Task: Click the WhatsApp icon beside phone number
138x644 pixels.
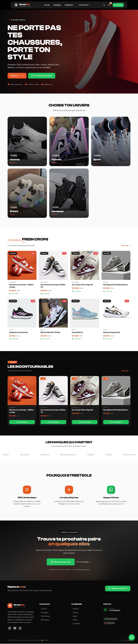Action: pos(105,609)
